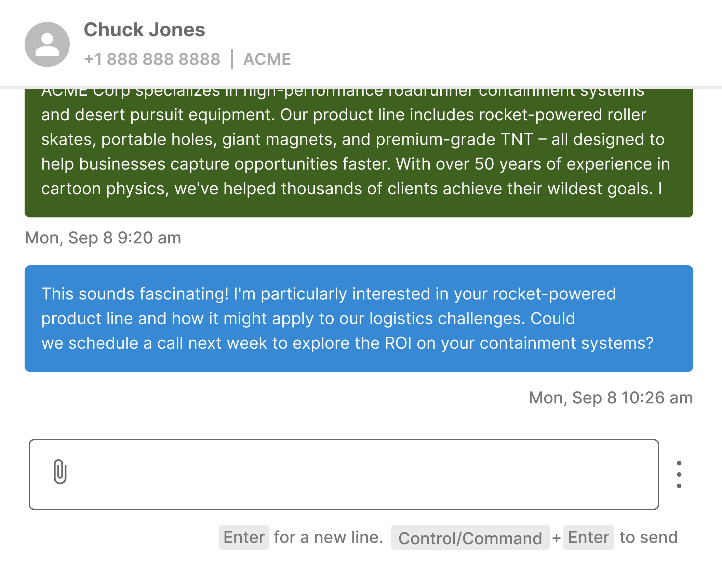Screen dimensions: 722x588
Task: Click the "to send" hint text
Action: tap(649, 537)
